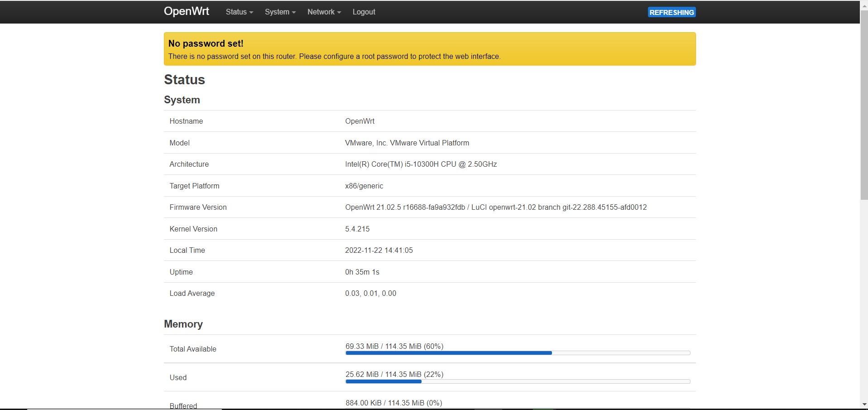Click the Firmware Version row label
868x410 pixels.
[198, 207]
